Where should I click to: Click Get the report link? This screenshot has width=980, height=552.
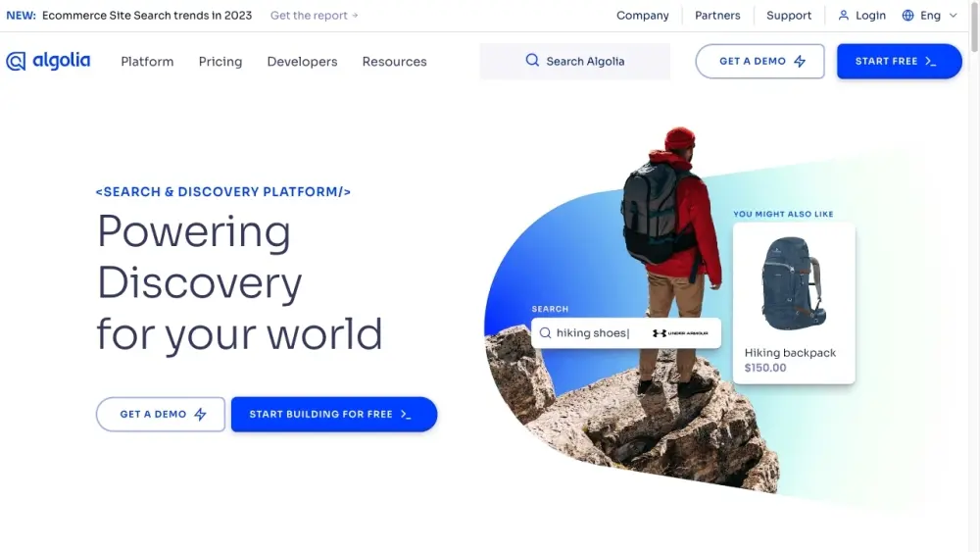(x=314, y=15)
